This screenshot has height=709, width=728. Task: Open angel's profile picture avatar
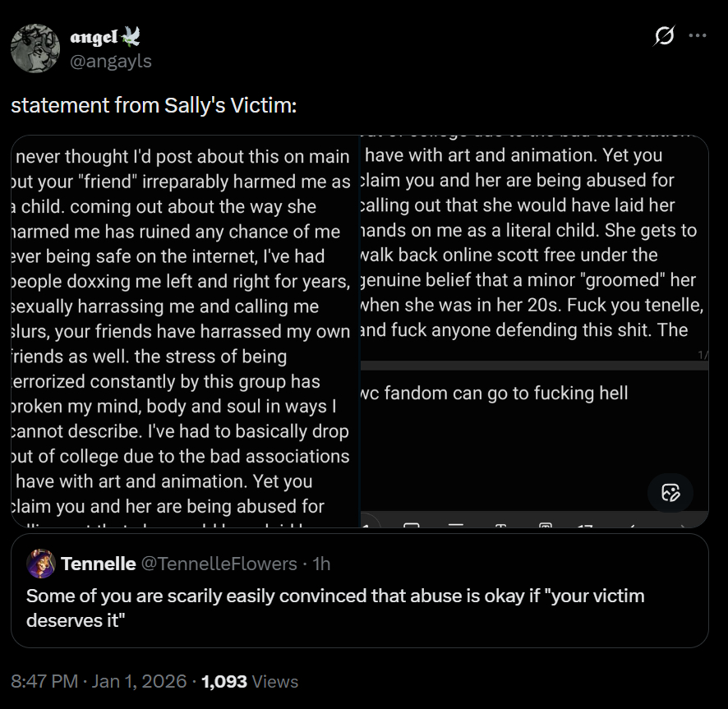(35, 48)
